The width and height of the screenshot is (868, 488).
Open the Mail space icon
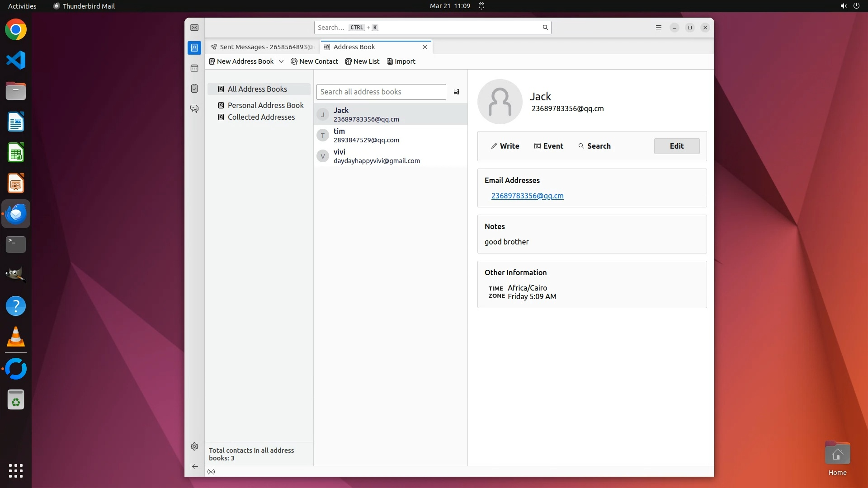pyautogui.click(x=194, y=28)
